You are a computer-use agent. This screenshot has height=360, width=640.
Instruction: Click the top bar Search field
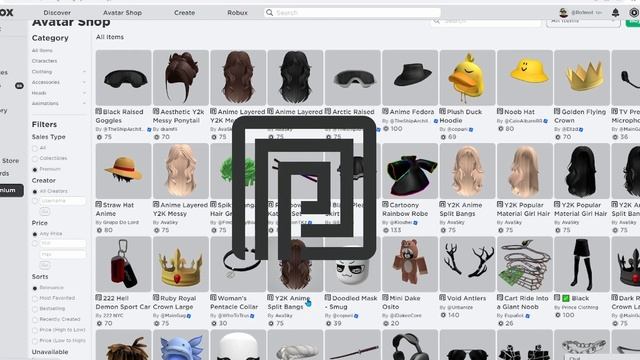353,13
